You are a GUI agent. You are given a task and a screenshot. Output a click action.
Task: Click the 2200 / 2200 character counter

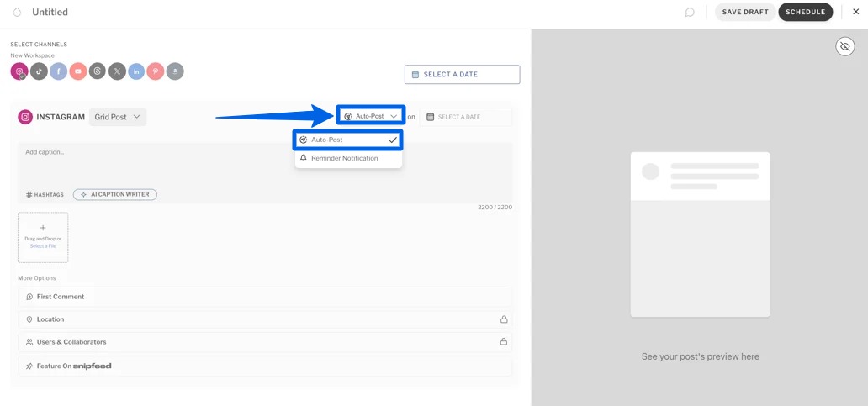tap(495, 208)
